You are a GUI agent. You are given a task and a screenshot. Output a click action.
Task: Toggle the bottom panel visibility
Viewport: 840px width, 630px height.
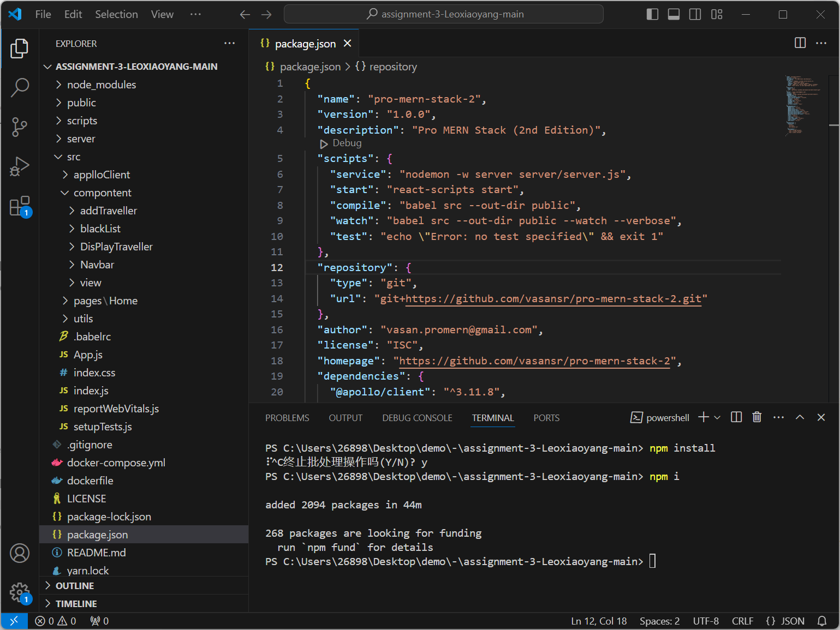click(674, 14)
